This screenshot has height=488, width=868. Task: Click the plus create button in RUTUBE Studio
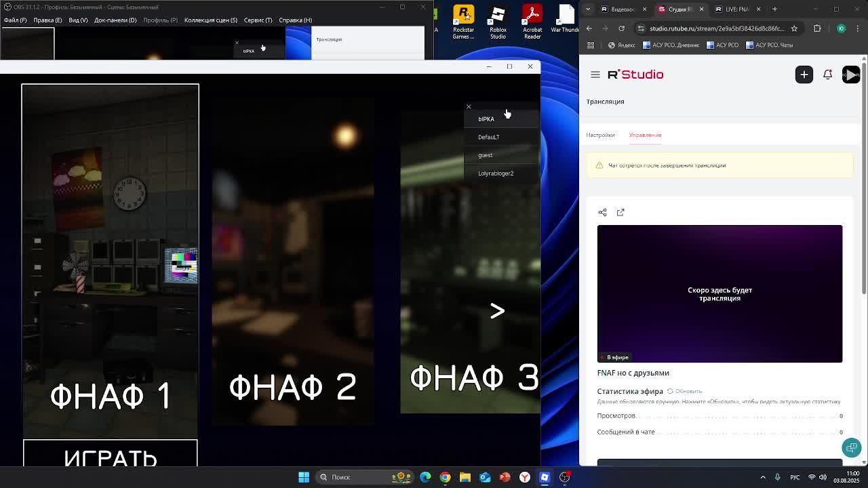(x=804, y=75)
